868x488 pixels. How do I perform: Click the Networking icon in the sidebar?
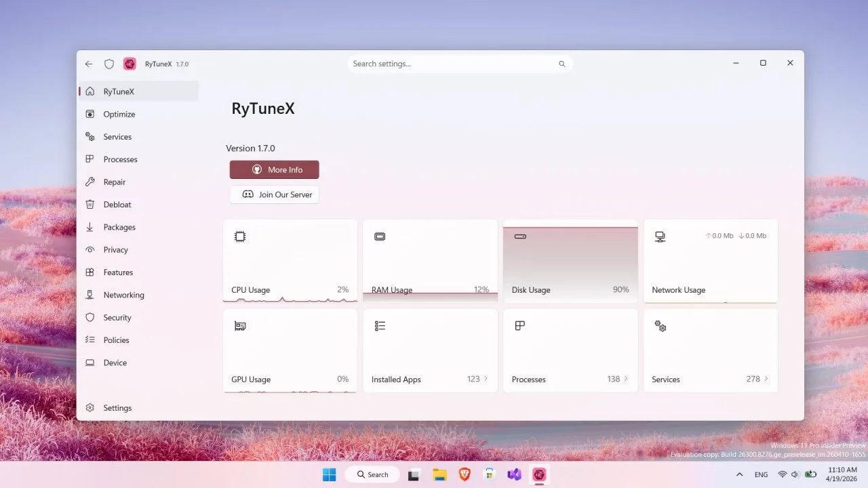[90, 295]
